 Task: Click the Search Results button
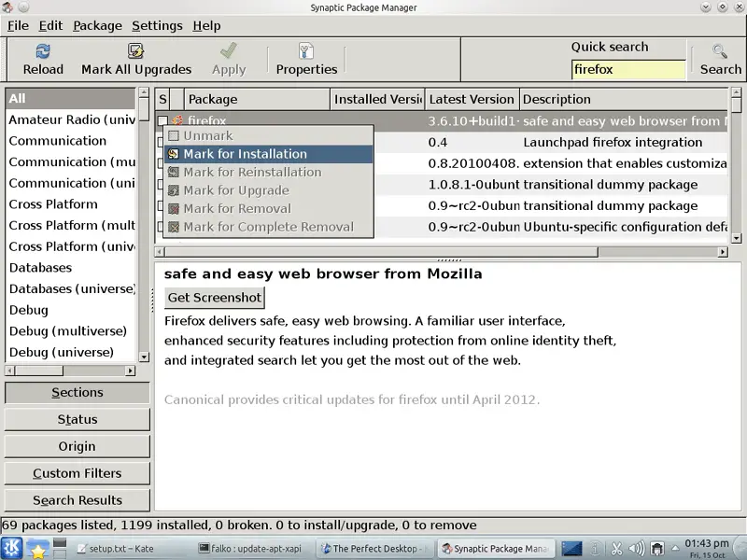[78, 500]
